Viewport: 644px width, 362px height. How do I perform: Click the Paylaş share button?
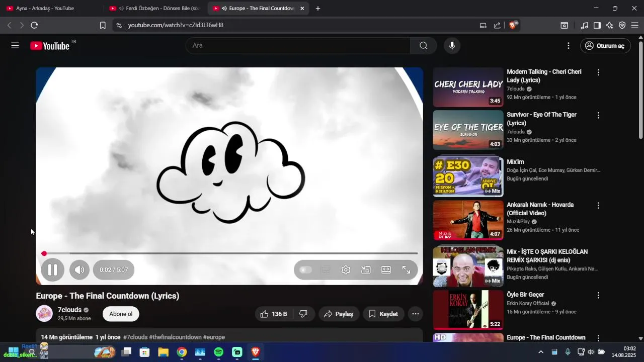coord(339,314)
